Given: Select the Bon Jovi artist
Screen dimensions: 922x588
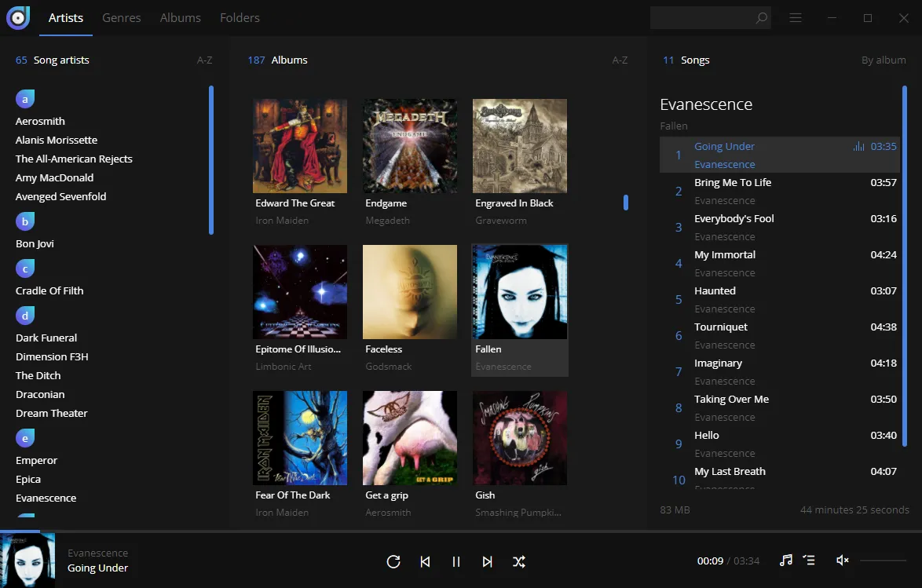Looking at the screenshot, I should point(35,243).
